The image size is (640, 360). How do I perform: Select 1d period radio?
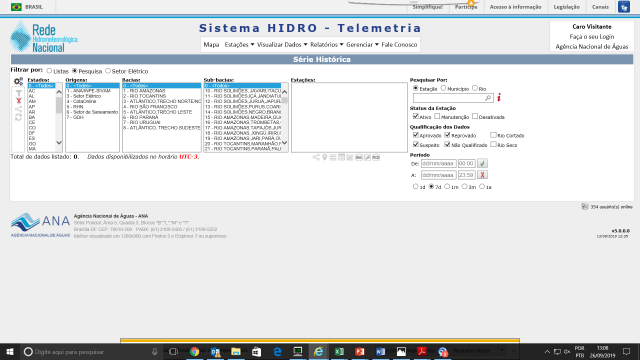coord(416,187)
